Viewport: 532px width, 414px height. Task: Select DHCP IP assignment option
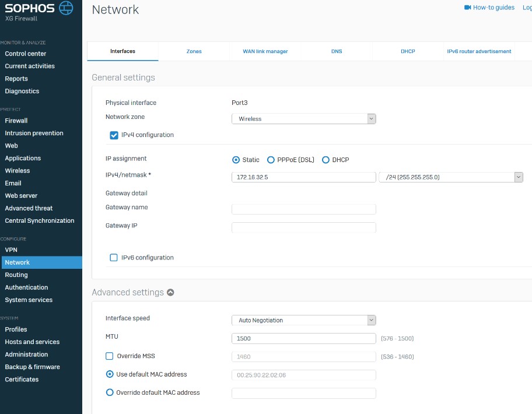[x=325, y=160]
